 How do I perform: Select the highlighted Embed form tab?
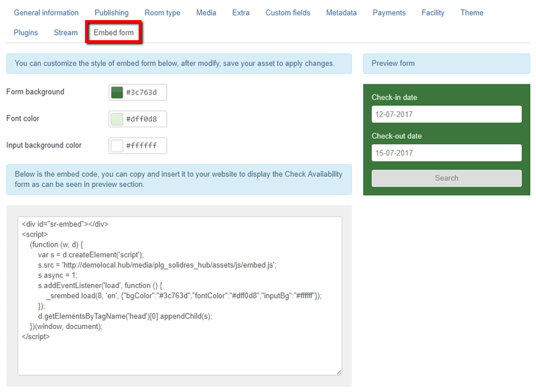click(113, 31)
